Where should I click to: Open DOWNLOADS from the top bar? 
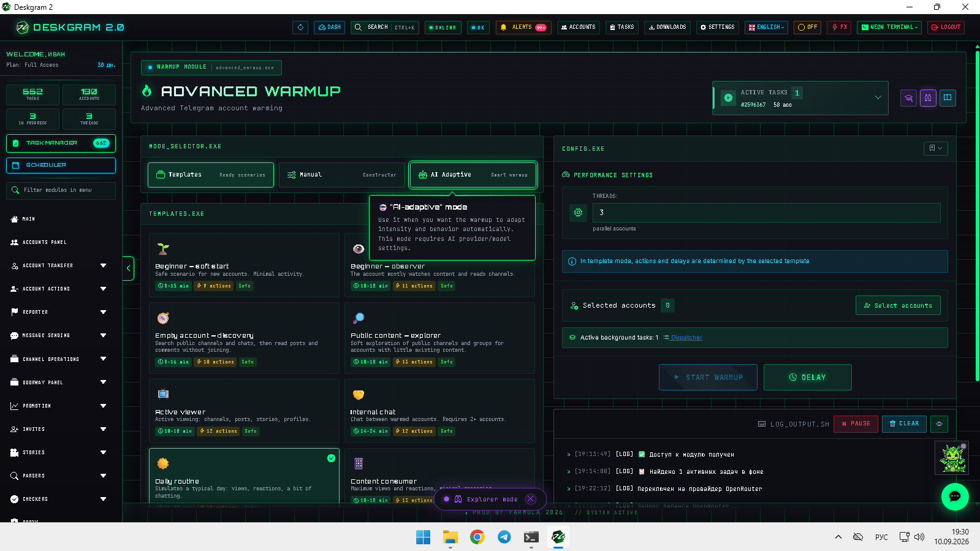tap(667, 27)
